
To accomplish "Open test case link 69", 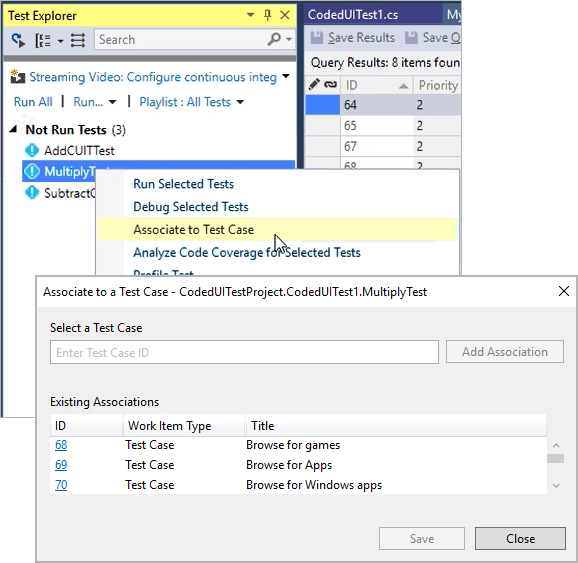I will tap(61, 465).
